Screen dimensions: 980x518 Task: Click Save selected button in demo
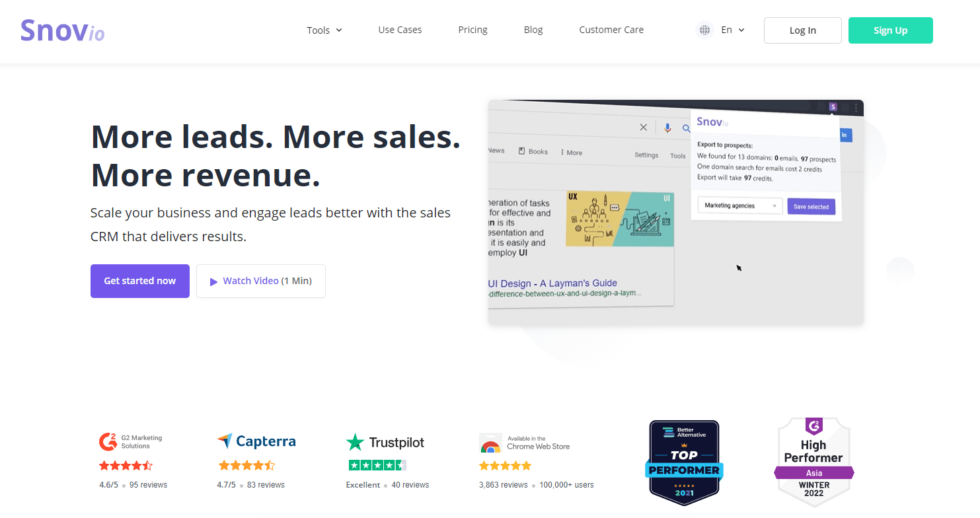coord(811,207)
